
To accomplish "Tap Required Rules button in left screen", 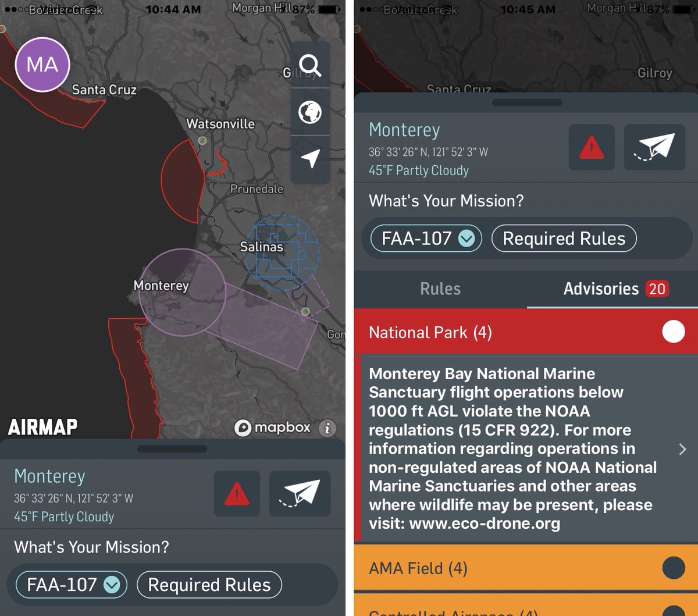I will click(x=209, y=585).
